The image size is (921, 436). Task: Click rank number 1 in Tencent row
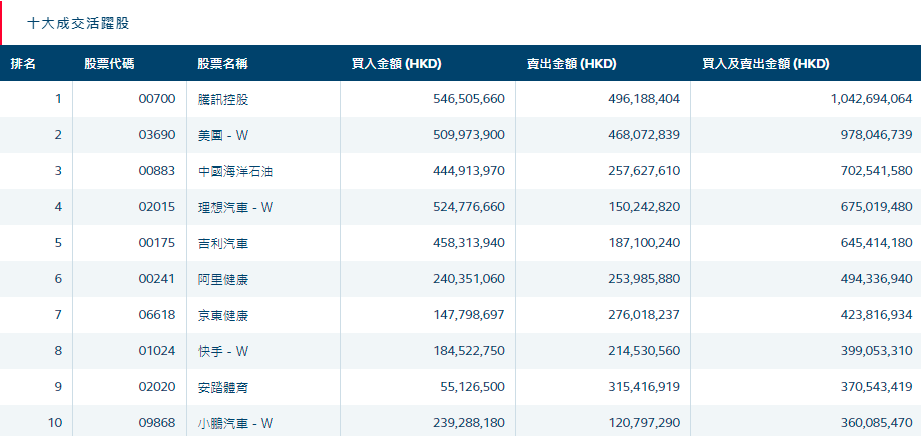point(58,99)
